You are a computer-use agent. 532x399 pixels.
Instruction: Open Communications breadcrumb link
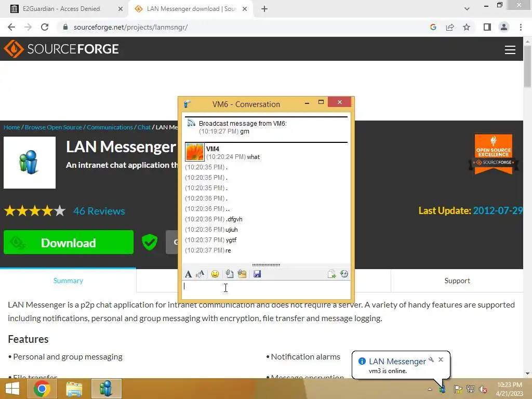[110, 127]
